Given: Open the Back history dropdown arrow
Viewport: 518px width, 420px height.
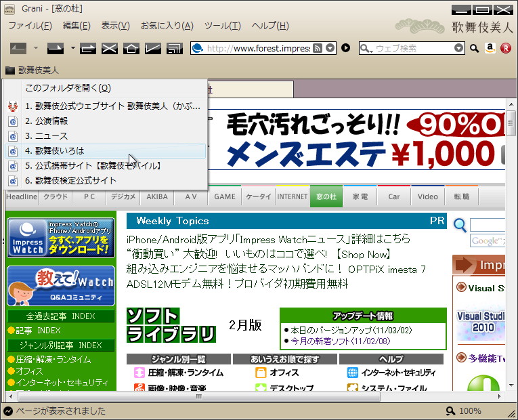Looking at the screenshot, I should [36, 48].
